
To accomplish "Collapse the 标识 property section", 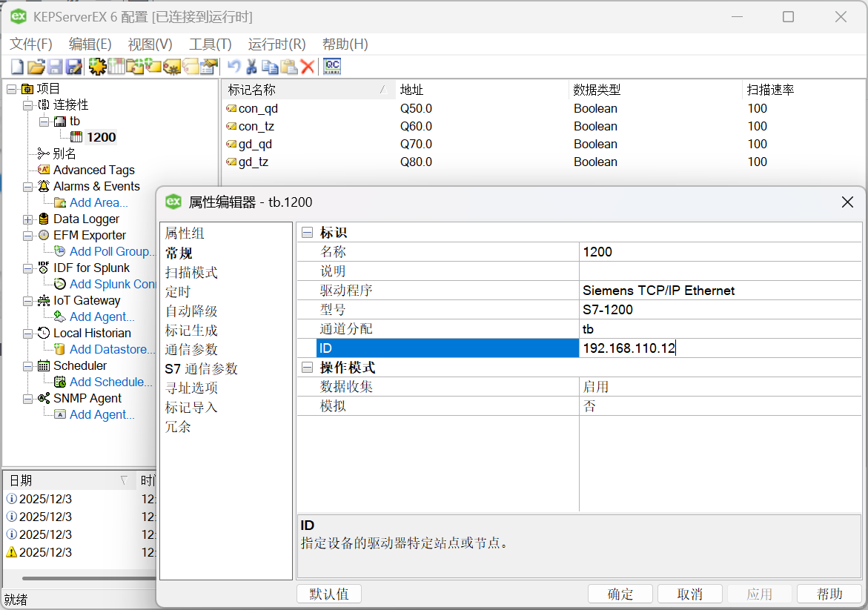I will [307, 233].
